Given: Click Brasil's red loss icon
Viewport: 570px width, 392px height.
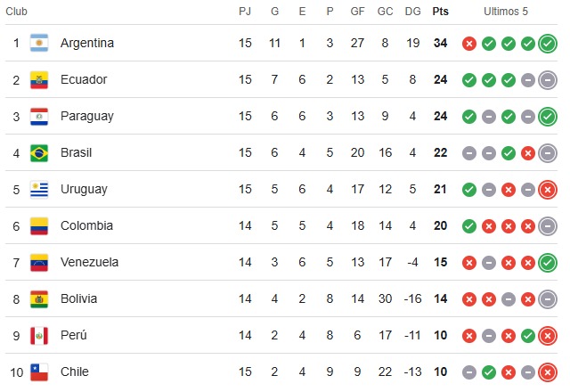Looking at the screenshot, I should click(x=528, y=153).
